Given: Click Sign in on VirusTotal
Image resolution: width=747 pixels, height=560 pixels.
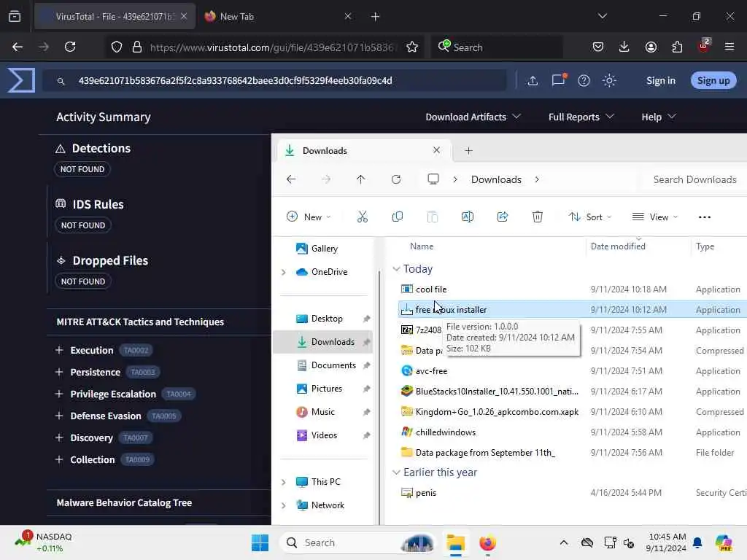Looking at the screenshot, I should [660, 80].
